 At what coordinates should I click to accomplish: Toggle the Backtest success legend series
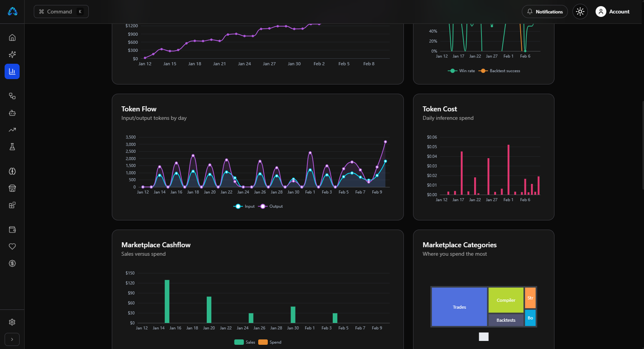(x=499, y=71)
